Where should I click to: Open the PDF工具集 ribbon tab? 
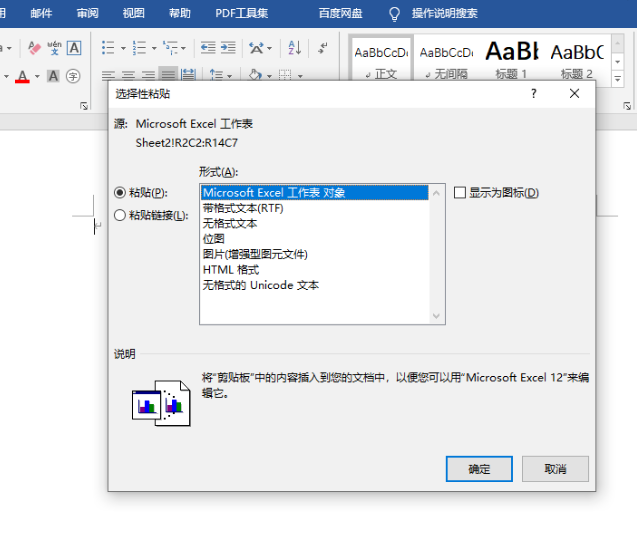pos(241,13)
